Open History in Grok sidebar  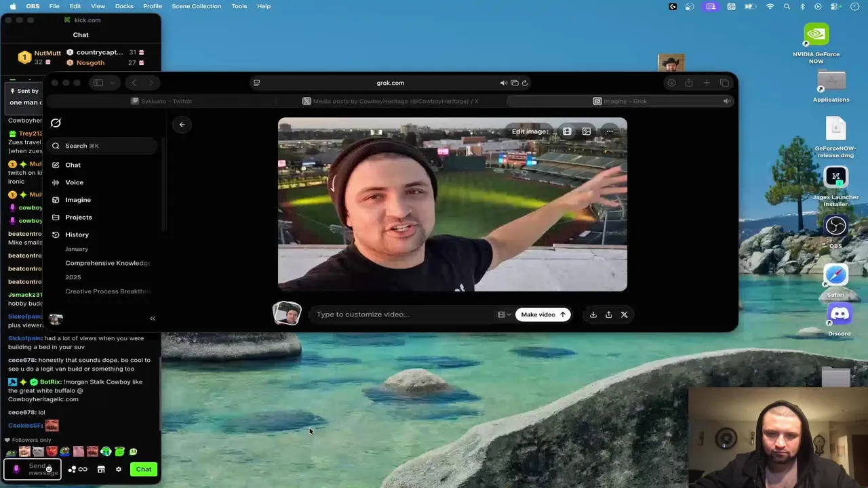pyautogui.click(x=77, y=235)
